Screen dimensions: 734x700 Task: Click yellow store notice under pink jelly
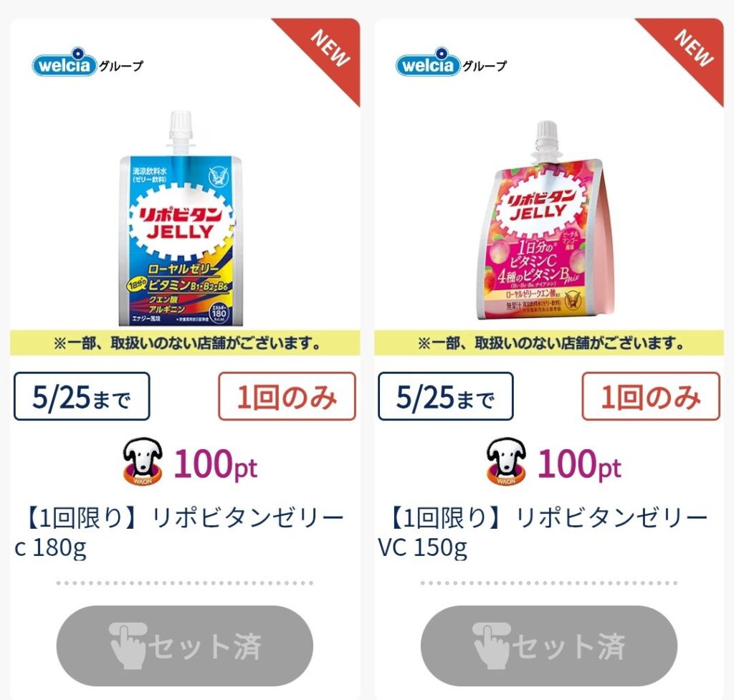549,343
